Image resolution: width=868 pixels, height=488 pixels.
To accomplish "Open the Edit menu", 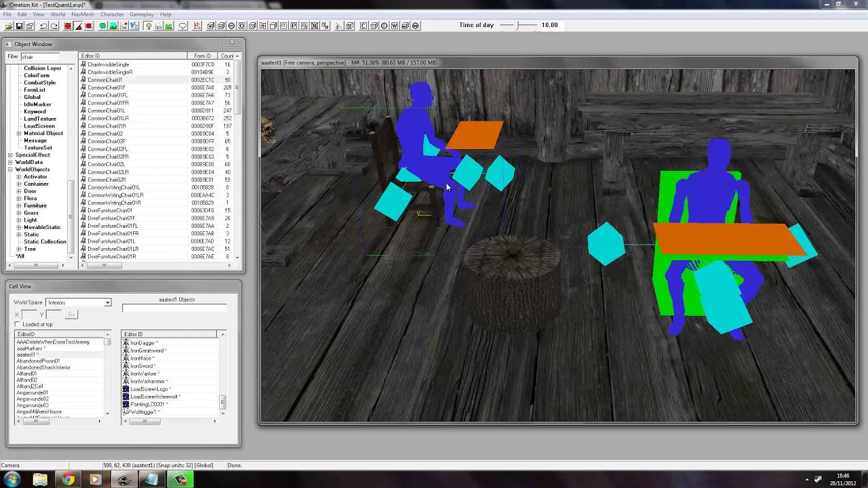I will point(22,14).
